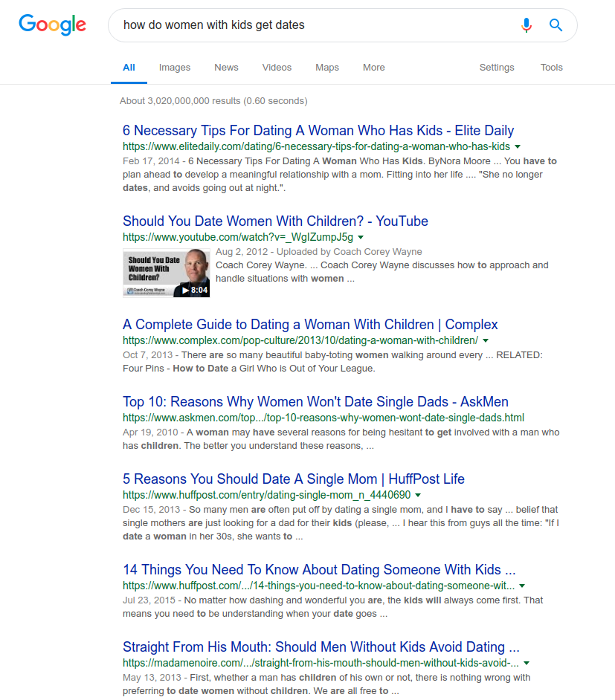
Task: Click the blue magnifying glass search icon
Action: pyautogui.click(x=556, y=25)
